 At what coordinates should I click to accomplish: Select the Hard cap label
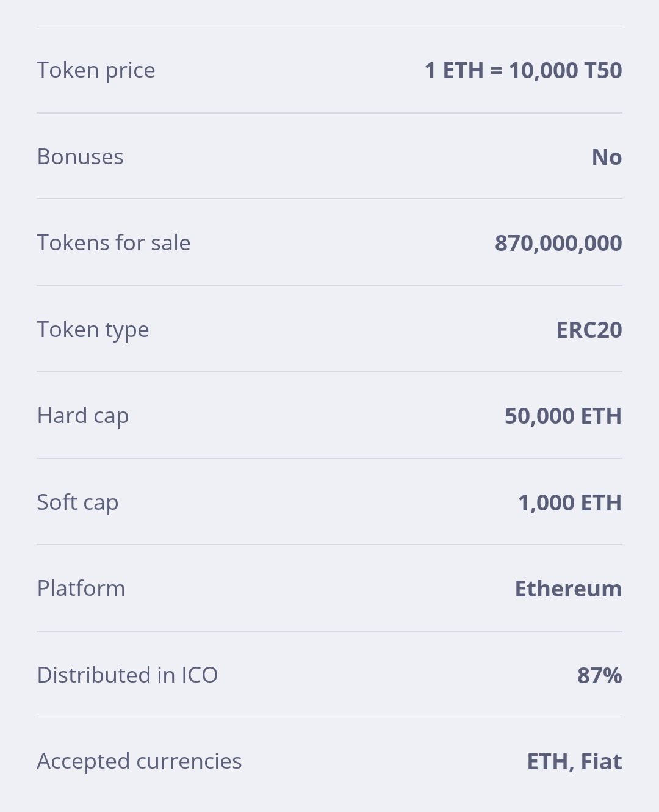83,416
